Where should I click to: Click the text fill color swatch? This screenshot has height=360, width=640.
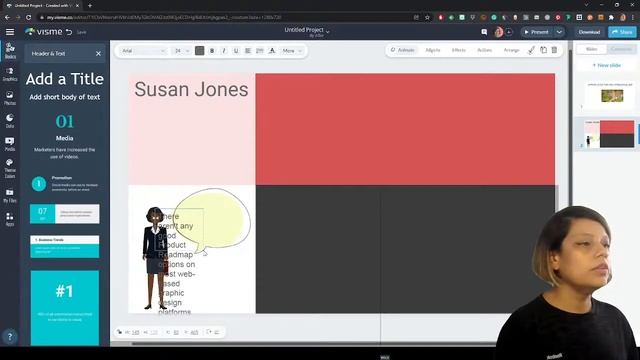(200, 51)
